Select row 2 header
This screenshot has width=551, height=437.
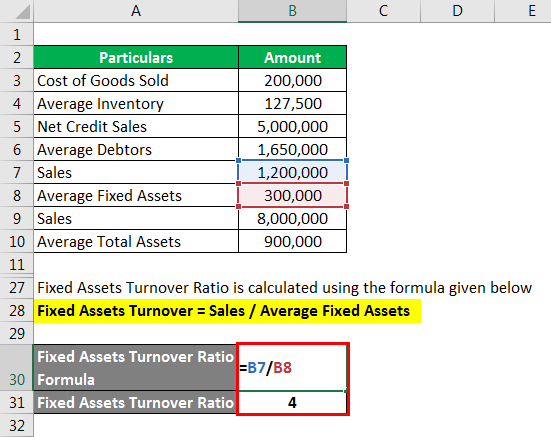[17, 57]
